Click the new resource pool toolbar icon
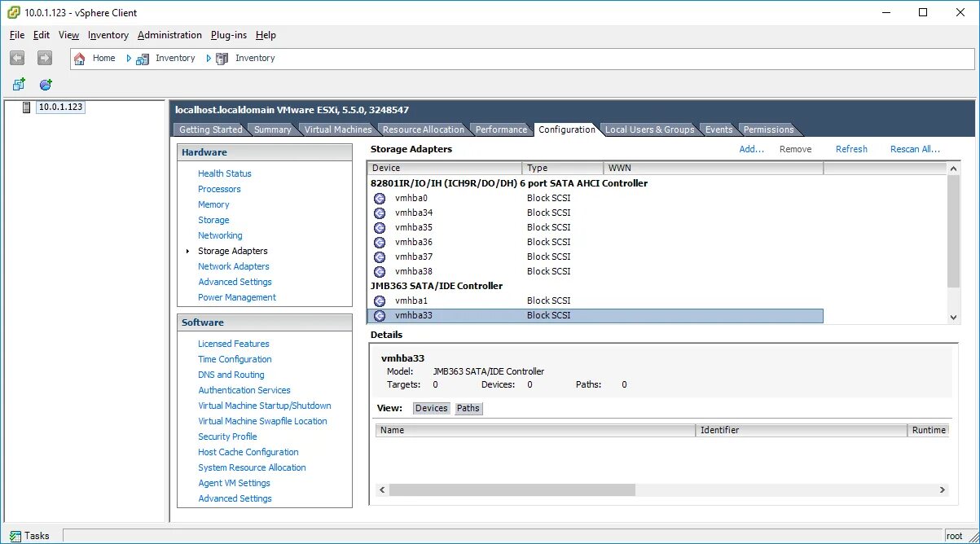980x544 pixels. 46,85
